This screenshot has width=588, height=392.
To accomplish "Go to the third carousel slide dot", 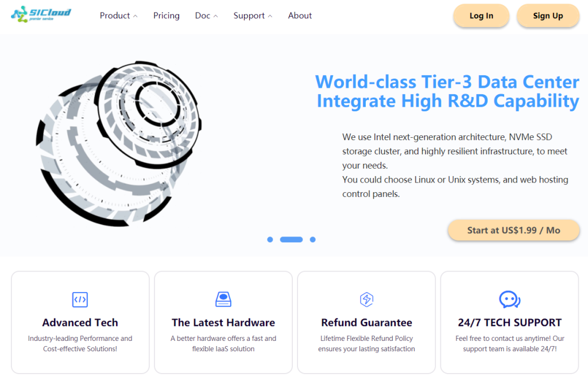I will (313, 239).
